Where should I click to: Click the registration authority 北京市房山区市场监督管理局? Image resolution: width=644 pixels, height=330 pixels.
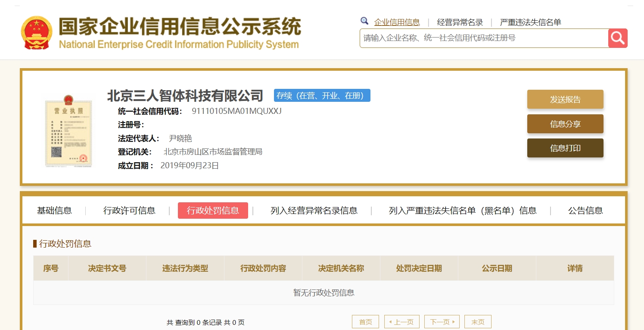[x=213, y=152]
